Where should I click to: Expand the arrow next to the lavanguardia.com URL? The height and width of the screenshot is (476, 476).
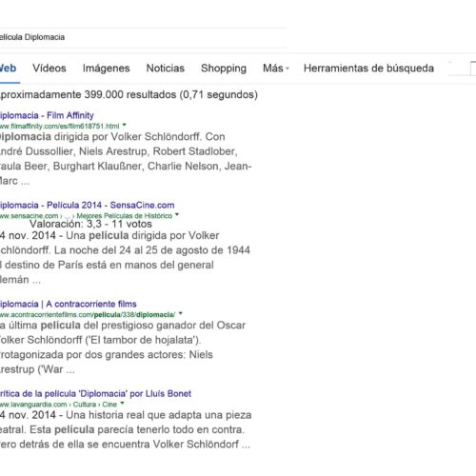pos(122,404)
